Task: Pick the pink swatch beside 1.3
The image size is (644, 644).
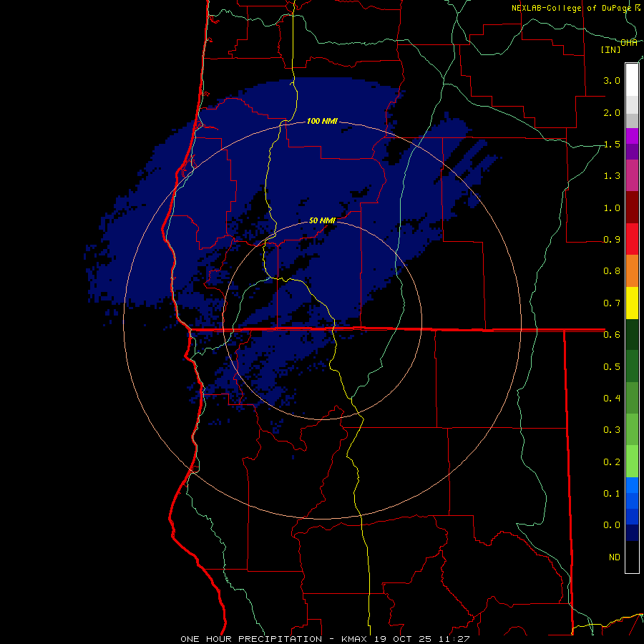Action: [x=632, y=176]
